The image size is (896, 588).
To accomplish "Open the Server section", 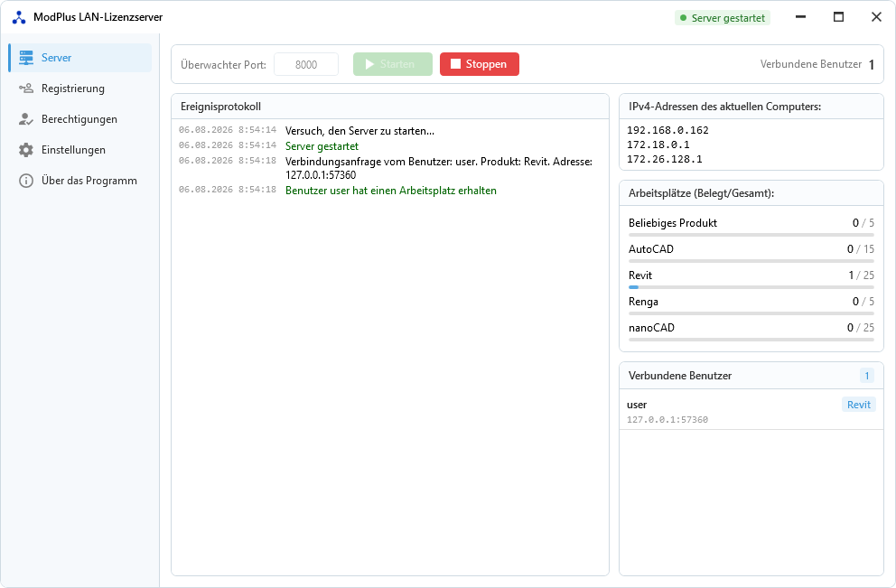I will (x=80, y=58).
